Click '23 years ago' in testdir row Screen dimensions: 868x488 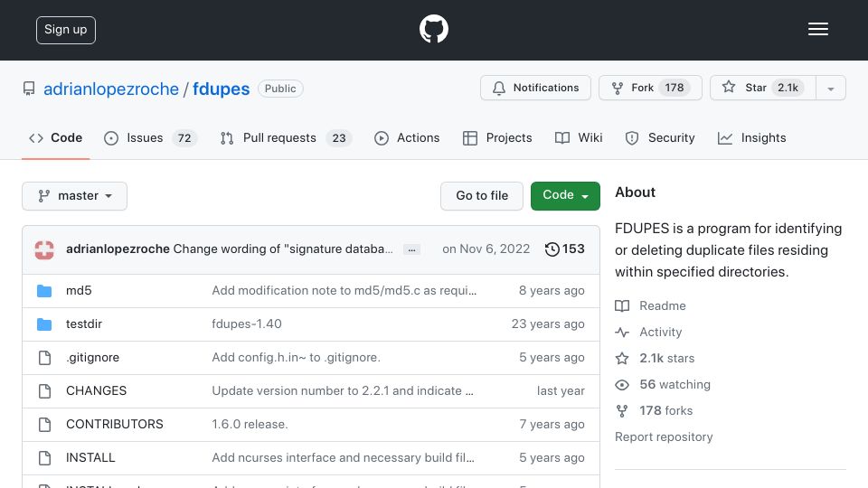548,324
